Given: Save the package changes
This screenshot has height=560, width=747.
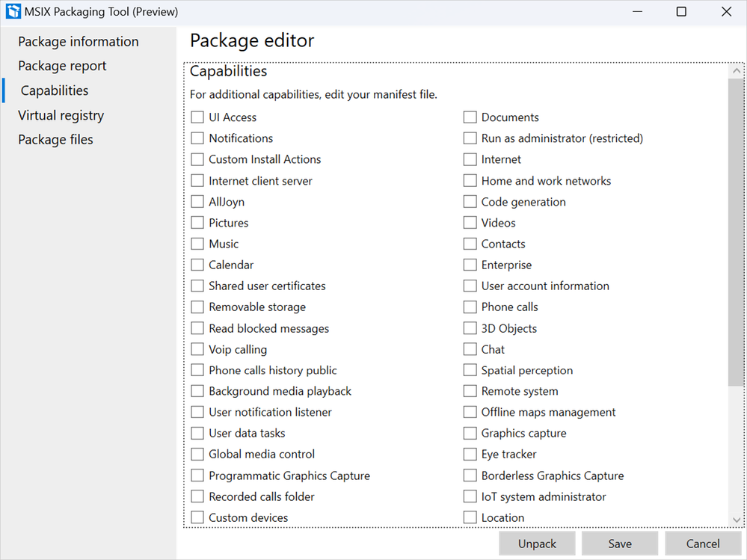Looking at the screenshot, I should point(620,544).
